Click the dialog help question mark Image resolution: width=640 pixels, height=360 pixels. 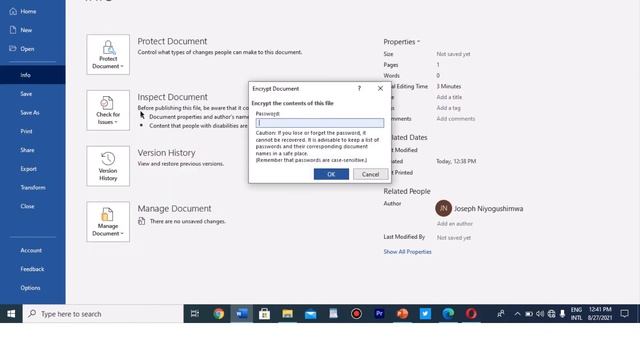359,89
